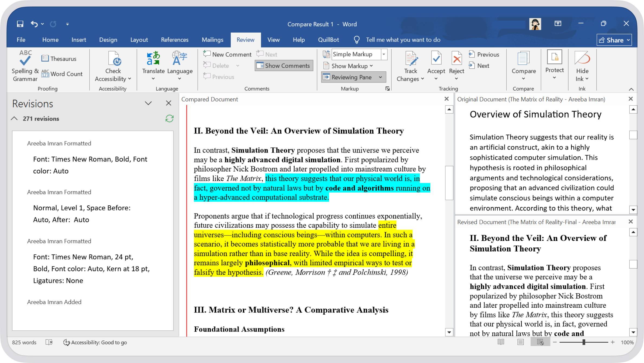Image resolution: width=644 pixels, height=363 pixels.
Task: Click the Language icon
Action: point(180,58)
